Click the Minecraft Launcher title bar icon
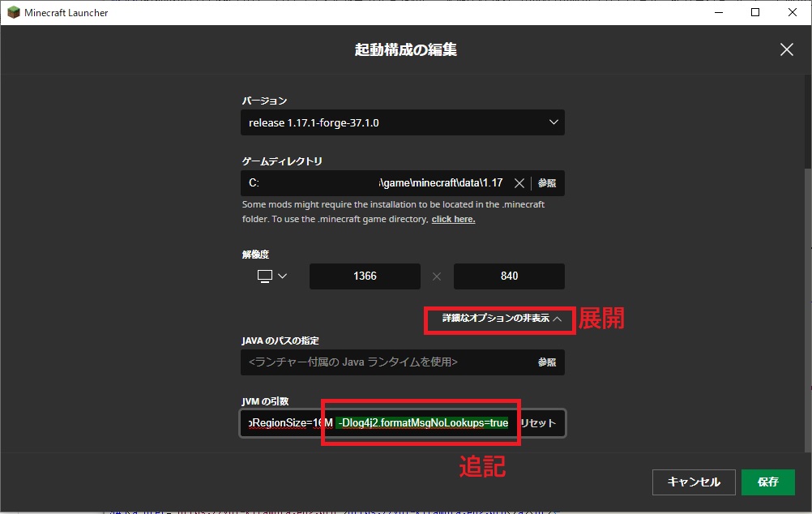Image resolution: width=812 pixels, height=514 pixels. (x=14, y=12)
